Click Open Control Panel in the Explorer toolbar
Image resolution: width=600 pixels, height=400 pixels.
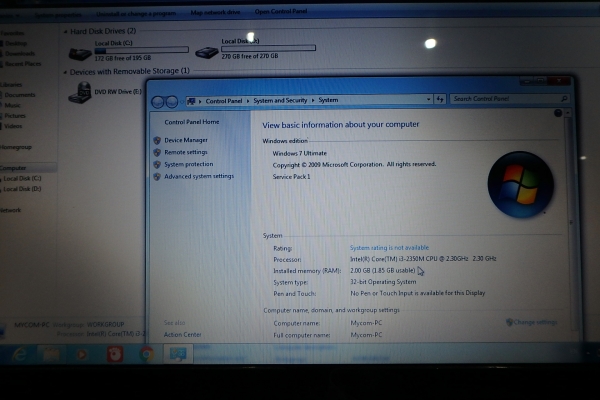click(281, 11)
